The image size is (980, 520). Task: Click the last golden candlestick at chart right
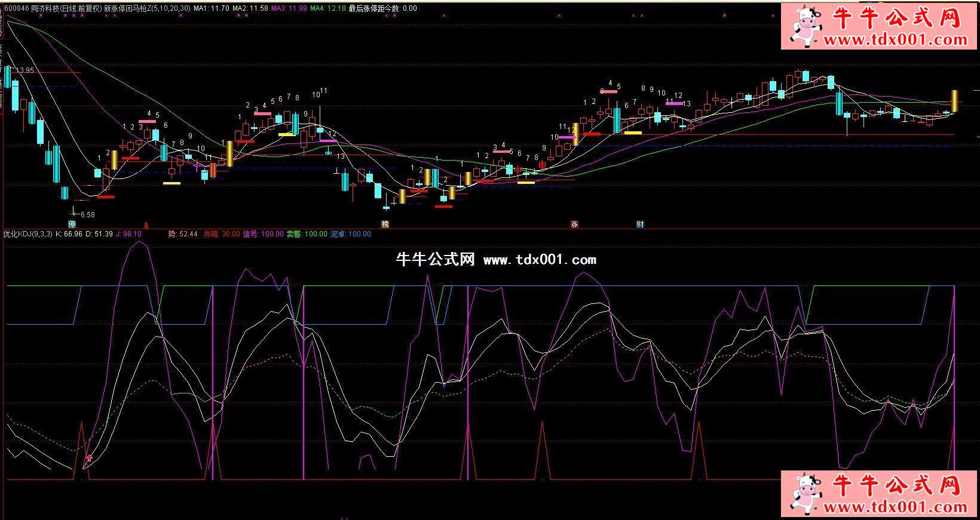pyautogui.click(x=955, y=100)
